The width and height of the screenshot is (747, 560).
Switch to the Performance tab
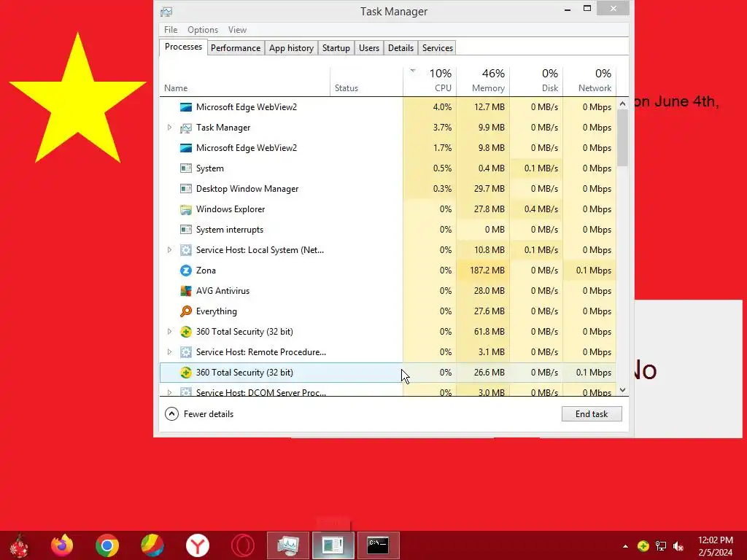[x=236, y=48]
